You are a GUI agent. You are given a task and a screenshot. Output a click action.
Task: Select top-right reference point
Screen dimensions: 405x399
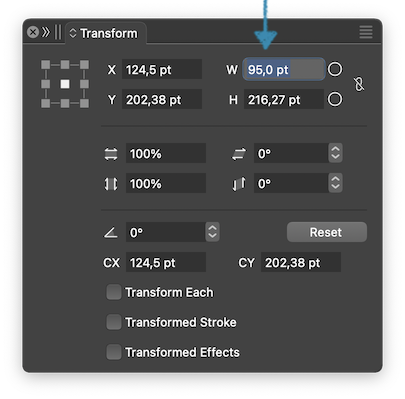pos(84,65)
